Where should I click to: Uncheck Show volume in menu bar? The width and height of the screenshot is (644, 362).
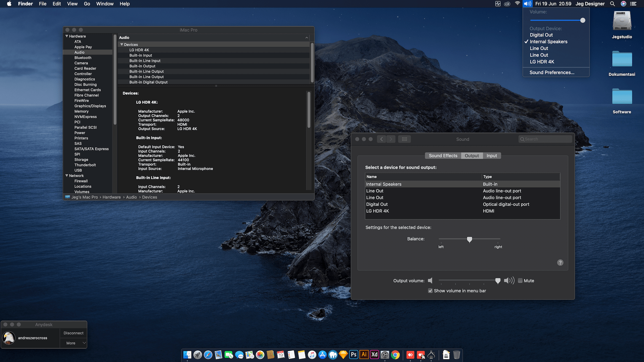[x=430, y=291]
